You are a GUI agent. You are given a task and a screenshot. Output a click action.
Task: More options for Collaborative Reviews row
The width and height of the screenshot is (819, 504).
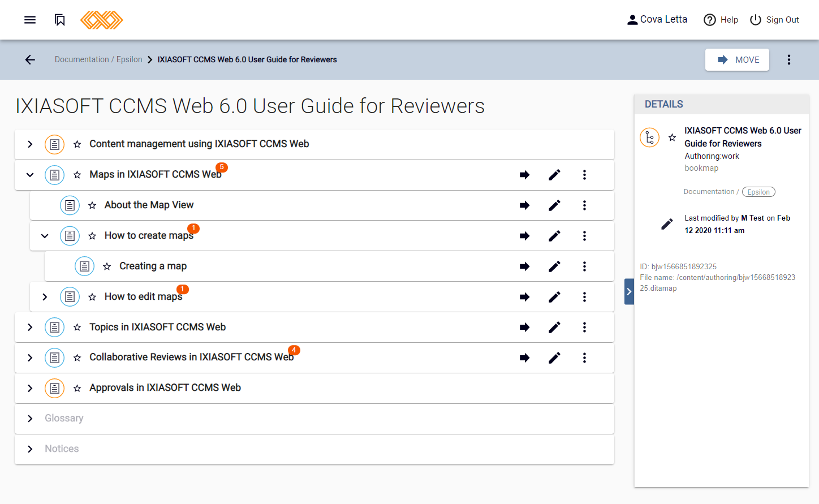click(x=584, y=358)
